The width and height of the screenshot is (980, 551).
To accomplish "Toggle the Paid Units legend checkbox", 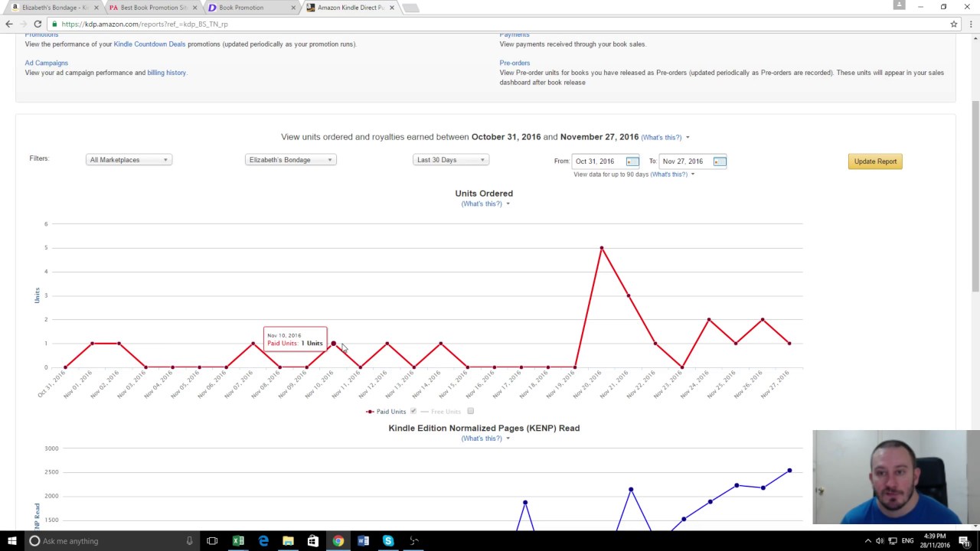I will coord(413,412).
